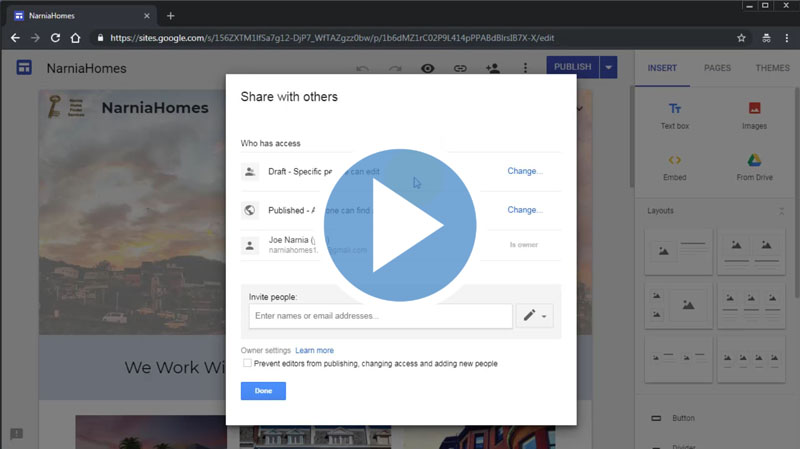Switch to the Pages tab
This screenshot has width=800, height=449.
[x=717, y=68]
